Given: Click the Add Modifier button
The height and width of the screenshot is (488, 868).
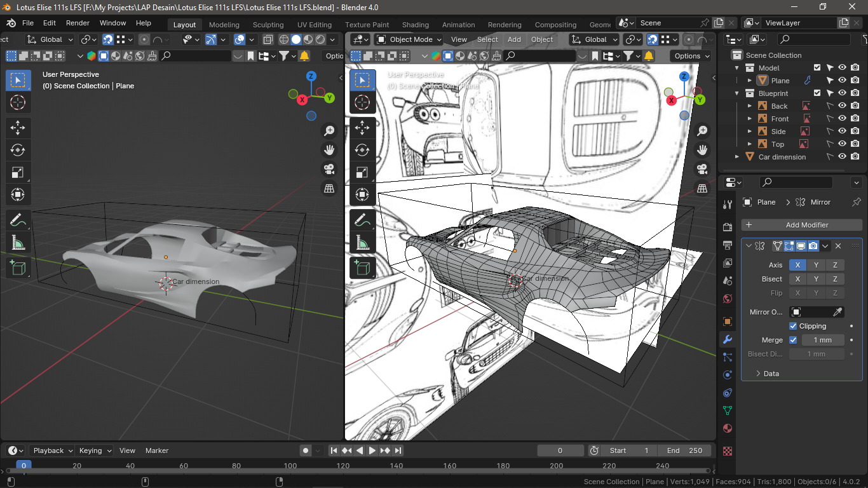Looking at the screenshot, I should click(x=802, y=225).
